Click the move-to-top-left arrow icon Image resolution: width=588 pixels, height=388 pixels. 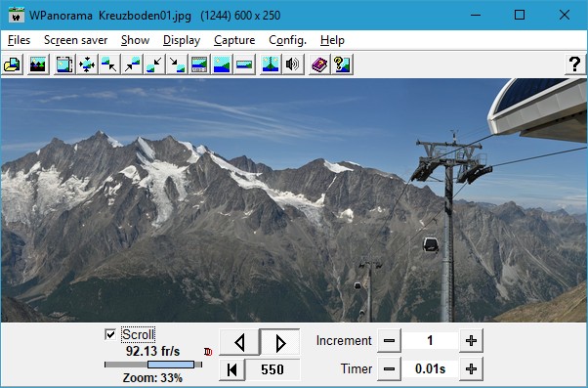[x=109, y=65]
